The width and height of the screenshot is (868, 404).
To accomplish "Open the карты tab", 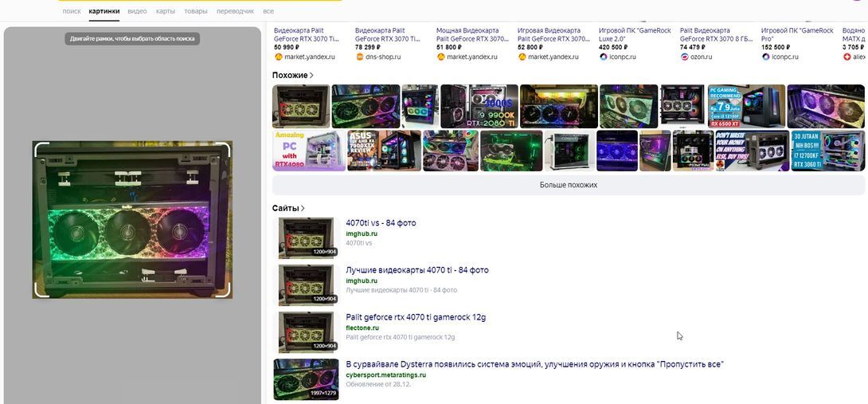I will click(166, 11).
